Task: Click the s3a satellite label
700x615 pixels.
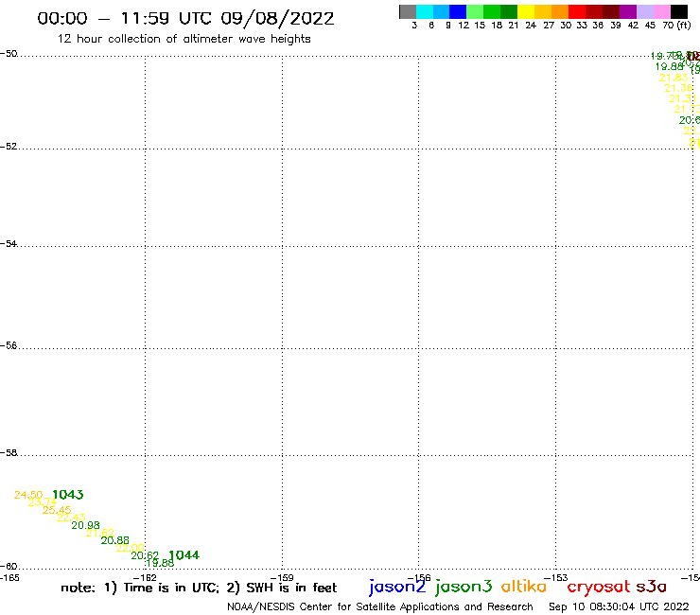Action: coord(652,587)
